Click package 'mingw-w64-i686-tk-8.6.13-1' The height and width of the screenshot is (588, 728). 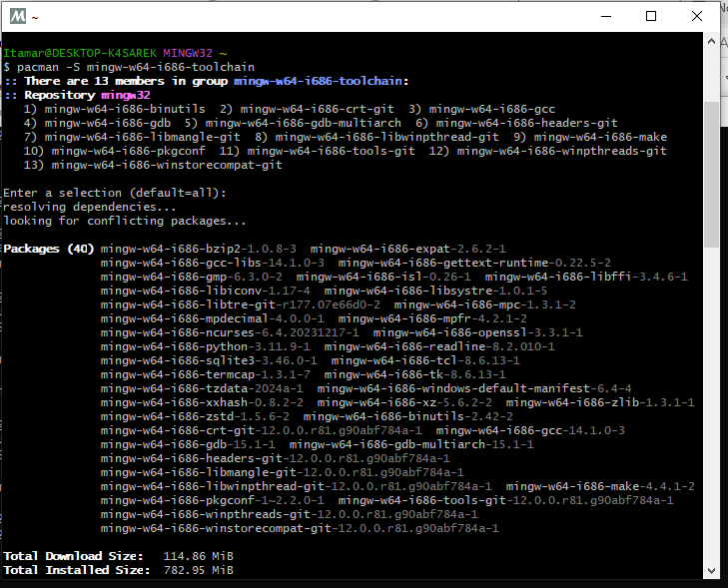tap(415, 374)
